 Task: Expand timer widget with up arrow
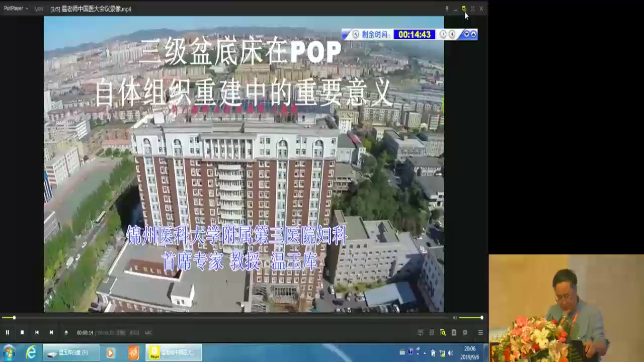pyautogui.click(x=473, y=34)
